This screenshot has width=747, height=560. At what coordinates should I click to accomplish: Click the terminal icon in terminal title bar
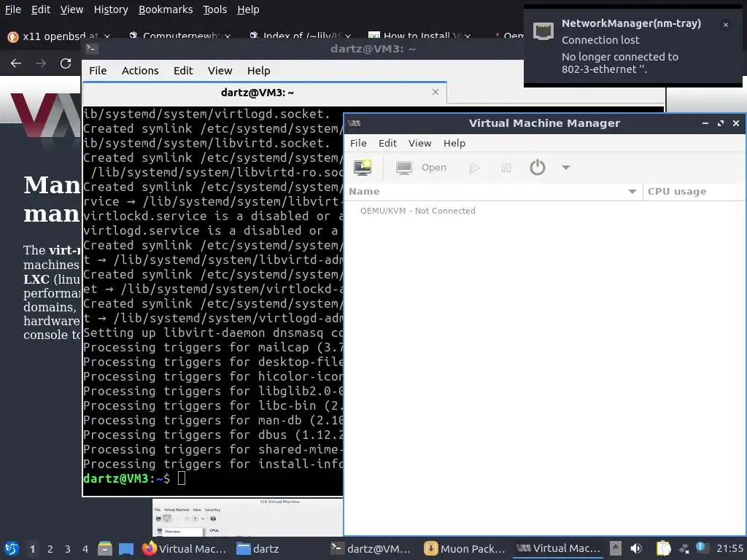click(x=91, y=49)
